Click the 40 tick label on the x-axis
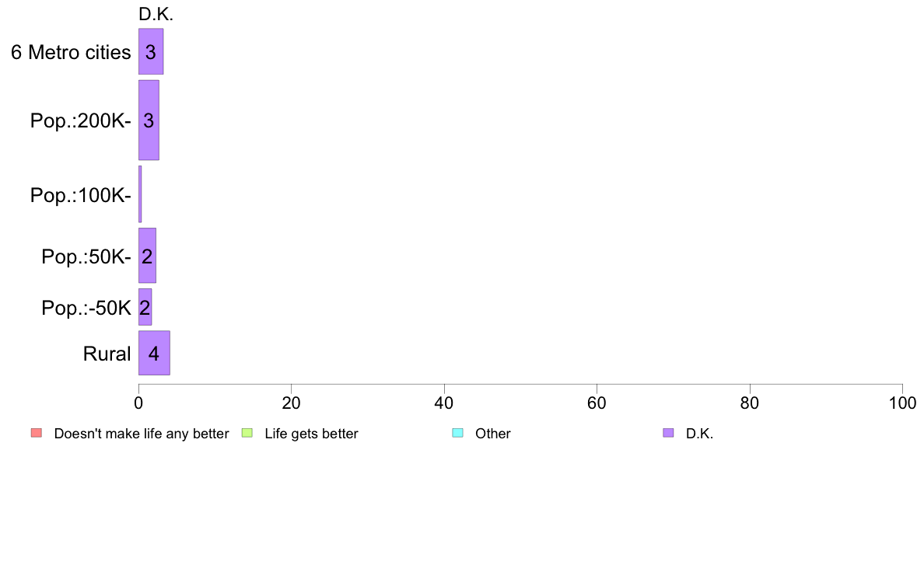Image resolution: width=924 pixels, height=572 pixels. (443, 403)
